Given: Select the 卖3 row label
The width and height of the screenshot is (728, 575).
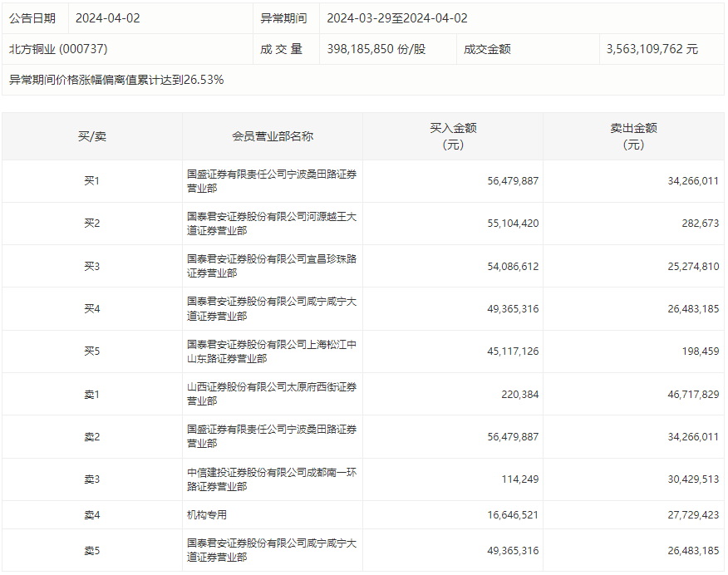Looking at the screenshot, I should [92, 479].
